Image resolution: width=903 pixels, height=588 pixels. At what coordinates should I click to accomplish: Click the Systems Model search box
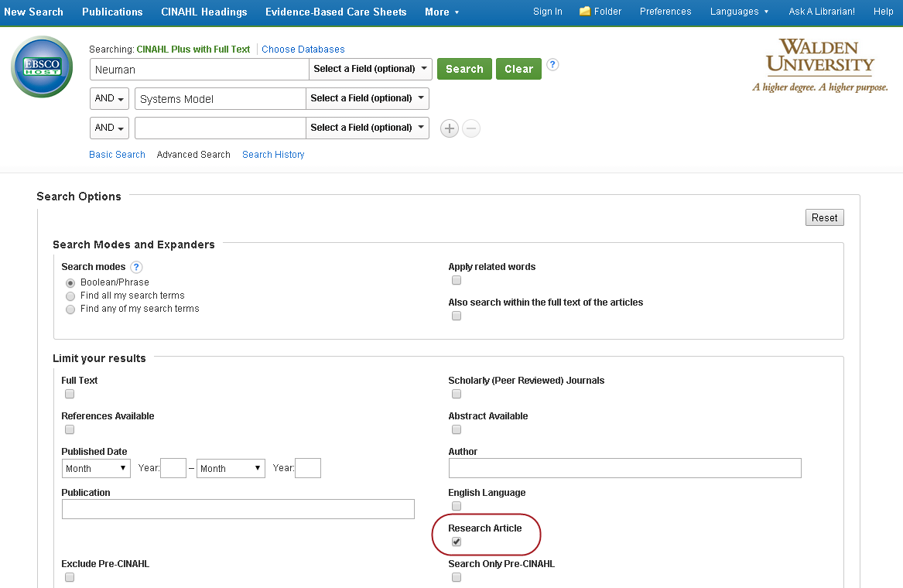pyautogui.click(x=220, y=98)
